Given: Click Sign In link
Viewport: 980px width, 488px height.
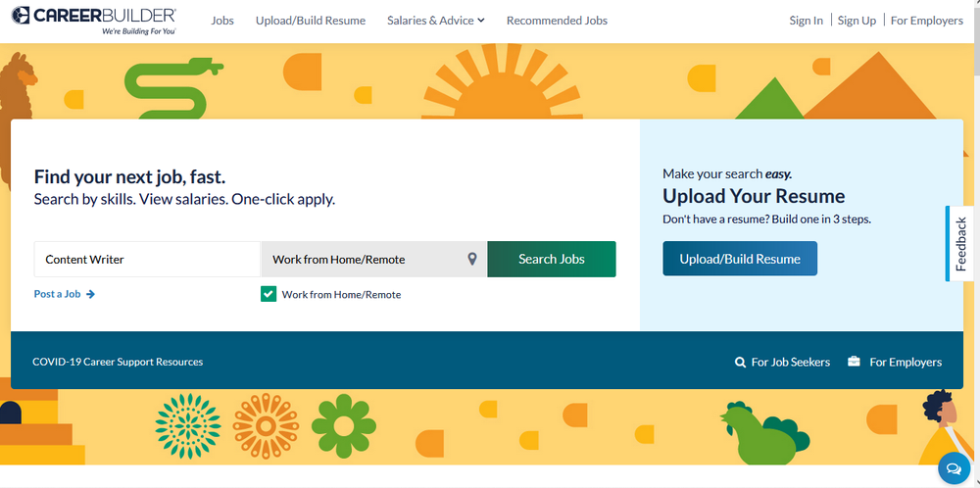Looking at the screenshot, I should (807, 21).
